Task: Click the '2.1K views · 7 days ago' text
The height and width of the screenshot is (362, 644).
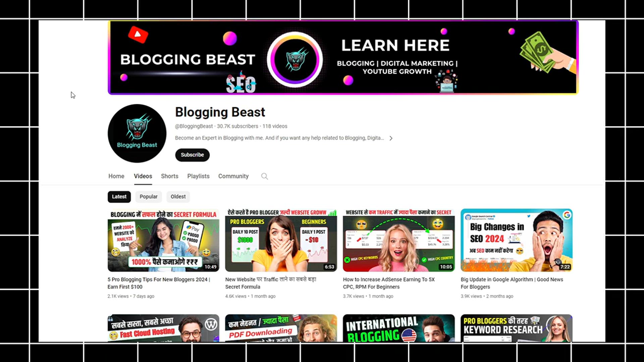Action: (131, 296)
